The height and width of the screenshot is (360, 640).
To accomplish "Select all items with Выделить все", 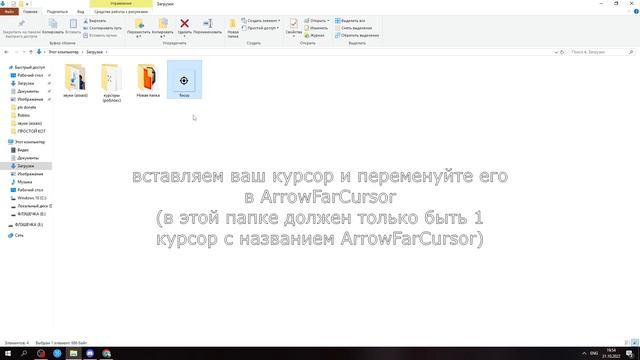I will 350,20.
